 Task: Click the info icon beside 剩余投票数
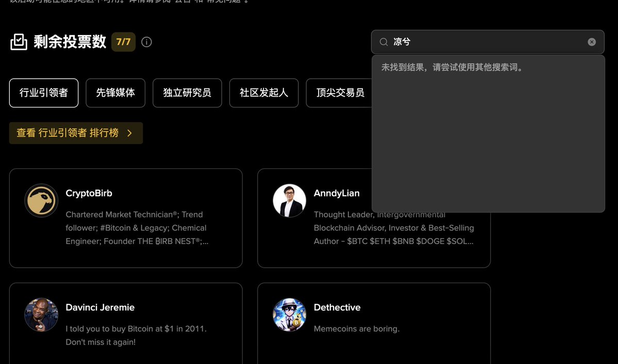pos(146,42)
